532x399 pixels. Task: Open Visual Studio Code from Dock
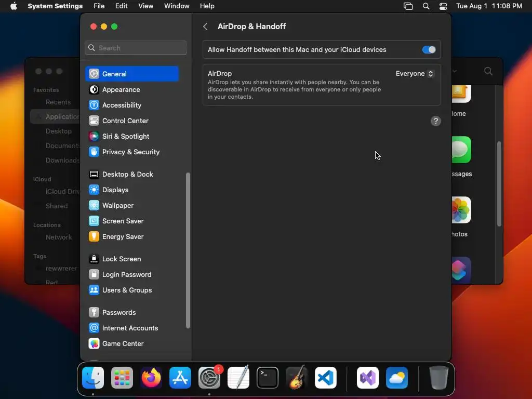pos(326,378)
